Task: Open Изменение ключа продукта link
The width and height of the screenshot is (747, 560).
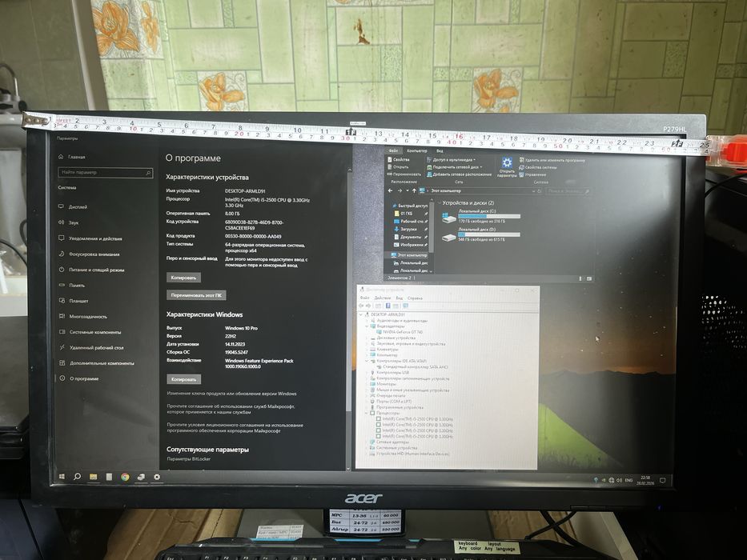Action: tap(231, 394)
